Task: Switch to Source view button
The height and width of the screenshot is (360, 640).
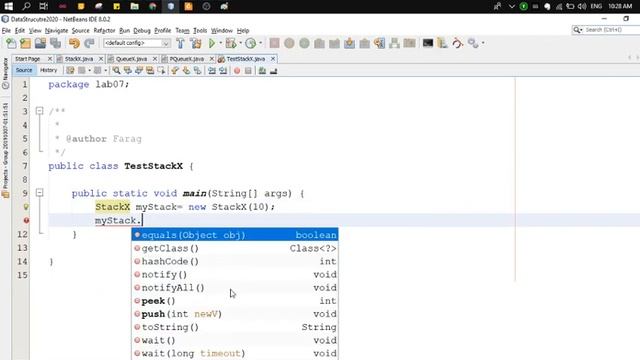Action: pos(24,70)
